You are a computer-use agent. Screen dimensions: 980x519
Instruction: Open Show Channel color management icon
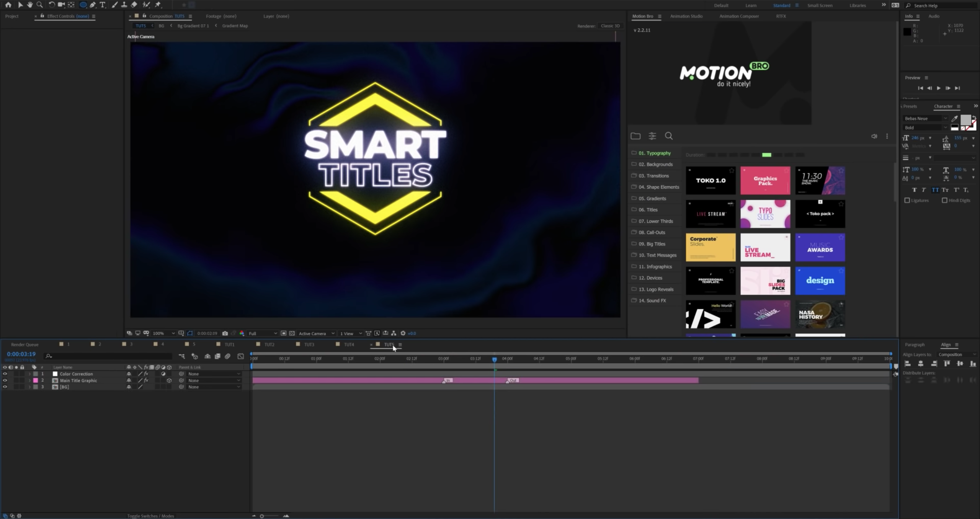[242, 333]
